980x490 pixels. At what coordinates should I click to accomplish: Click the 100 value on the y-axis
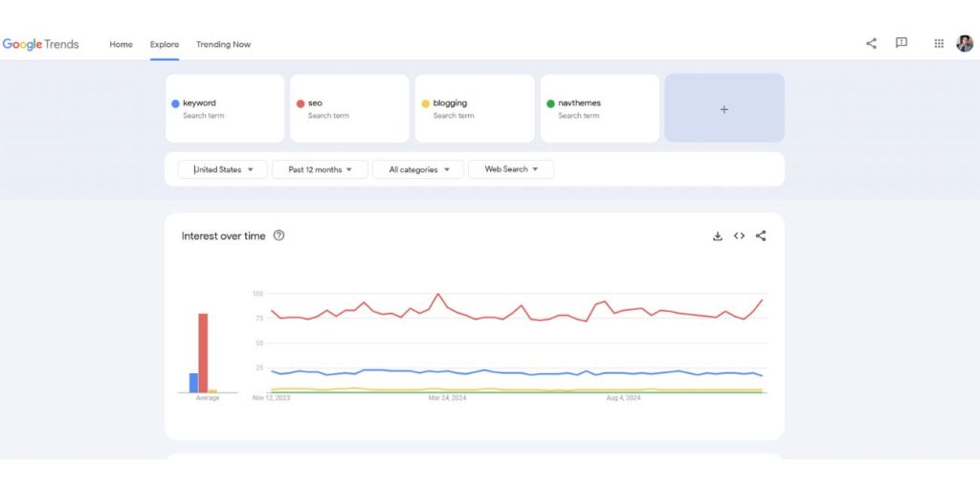tap(257, 293)
